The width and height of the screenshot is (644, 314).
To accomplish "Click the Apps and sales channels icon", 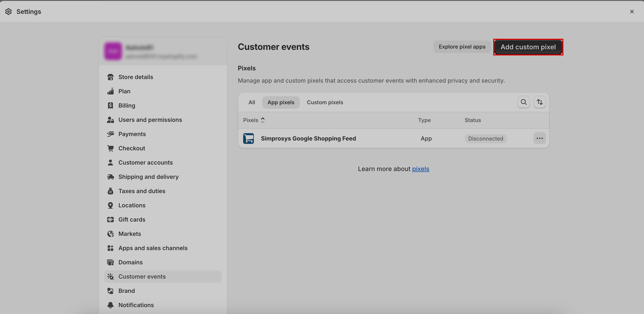I will pos(110,248).
